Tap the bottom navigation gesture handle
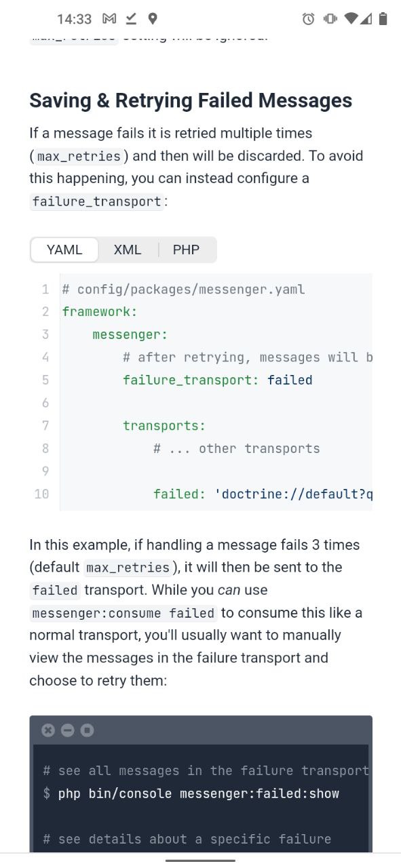This screenshot has width=401, height=868. coord(200,860)
